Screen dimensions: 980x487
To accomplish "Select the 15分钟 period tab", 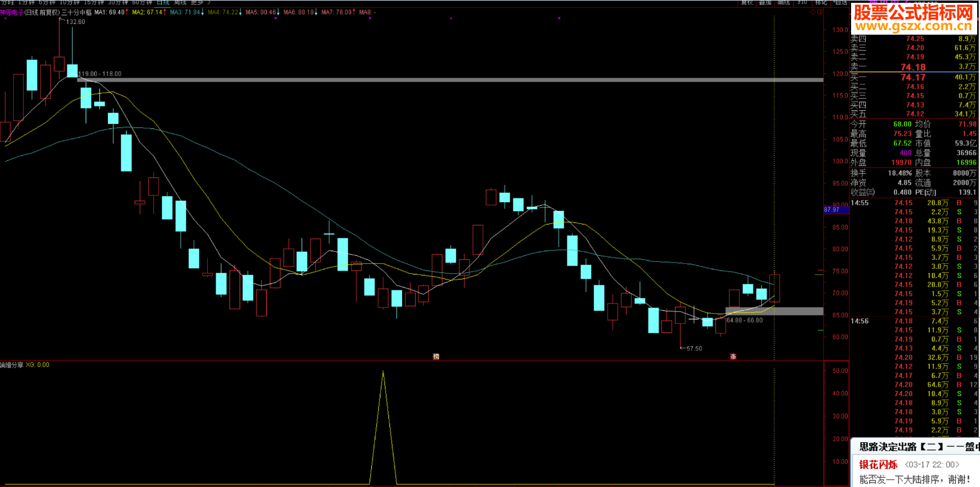I will pos(94,2).
